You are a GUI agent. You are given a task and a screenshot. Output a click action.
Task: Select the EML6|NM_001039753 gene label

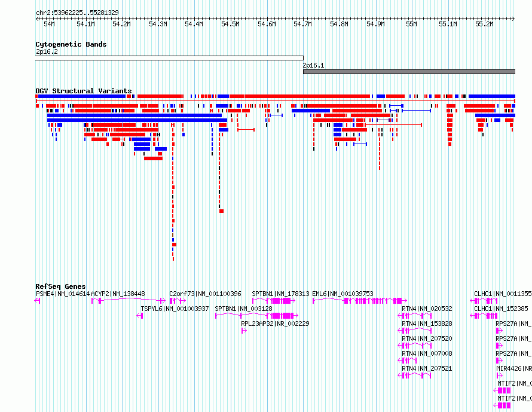343,294
